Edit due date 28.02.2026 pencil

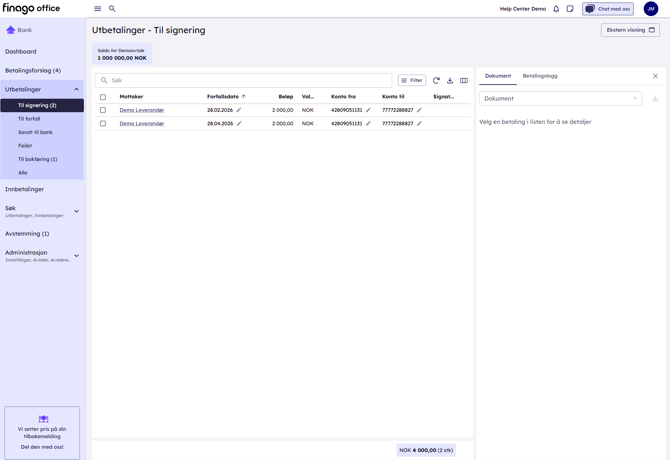click(239, 110)
